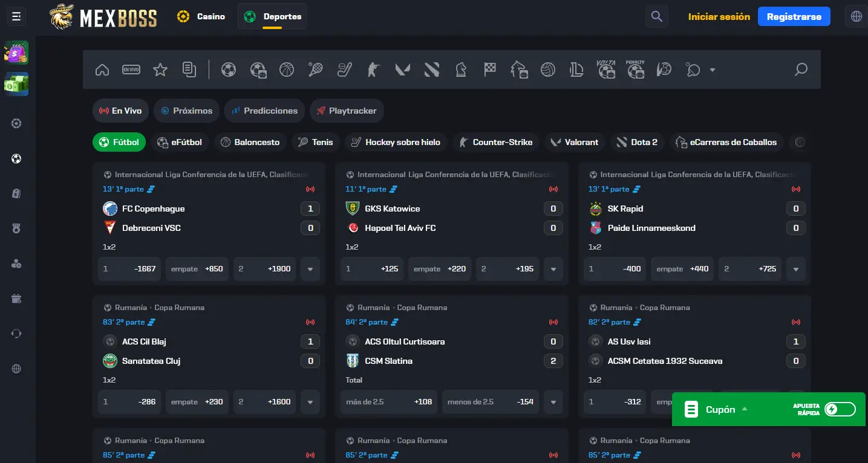Viewport: 868px width, 463px height.
Task: Click the Registrarse button
Action: pyautogui.click(x=794, y=17)
